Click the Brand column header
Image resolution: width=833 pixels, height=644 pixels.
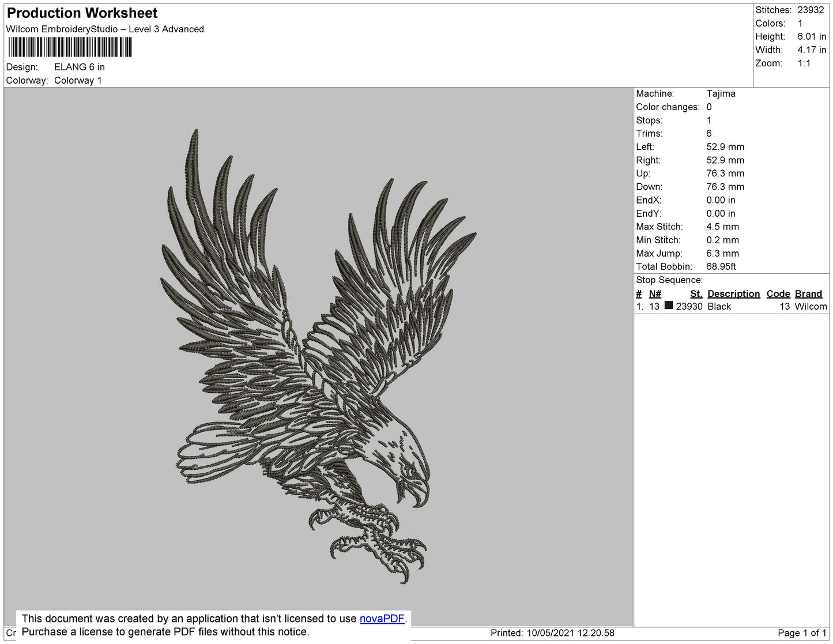(x=808, y=293)
